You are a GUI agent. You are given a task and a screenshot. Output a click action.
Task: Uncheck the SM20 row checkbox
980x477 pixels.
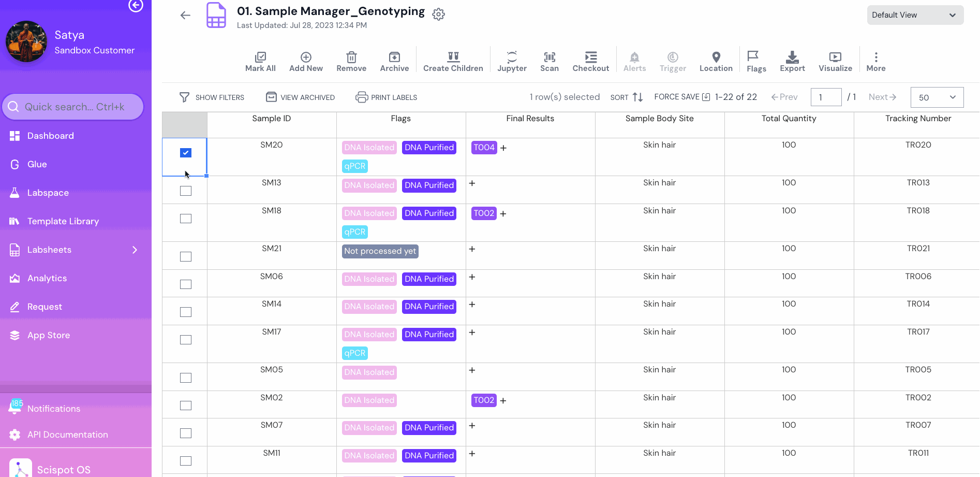(186, 153)
